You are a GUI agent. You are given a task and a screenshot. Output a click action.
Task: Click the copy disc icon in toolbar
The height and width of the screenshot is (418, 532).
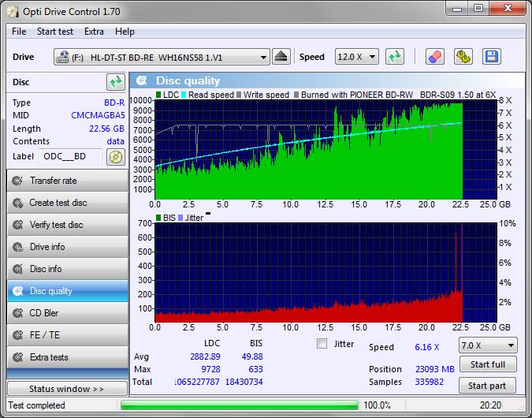[x=463, y=57]
